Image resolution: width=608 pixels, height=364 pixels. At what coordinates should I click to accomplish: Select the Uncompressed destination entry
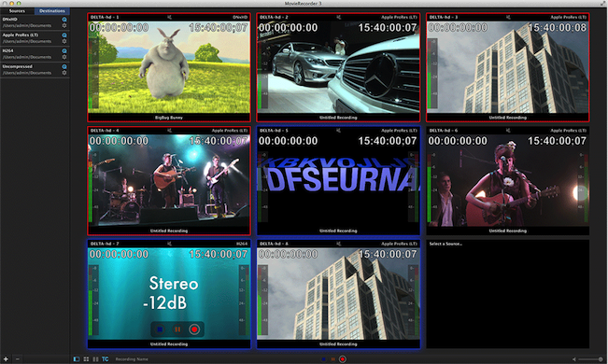[35, 69]
